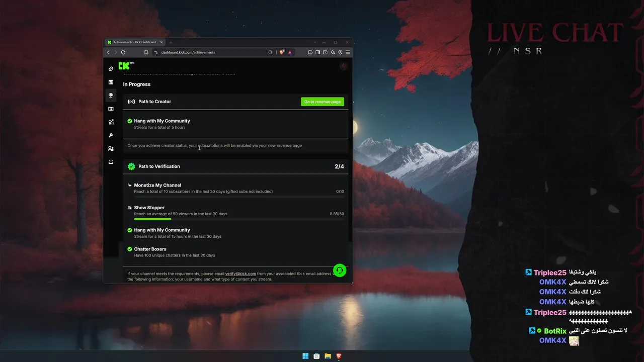
Task: Click the BotRix username in live chat
Action: coord(555,331)
